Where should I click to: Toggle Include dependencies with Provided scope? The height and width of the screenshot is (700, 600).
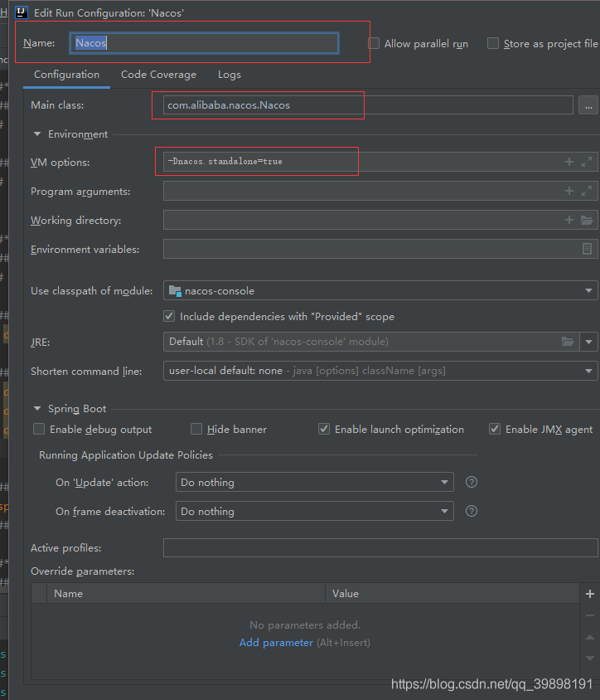click(169, 317)
